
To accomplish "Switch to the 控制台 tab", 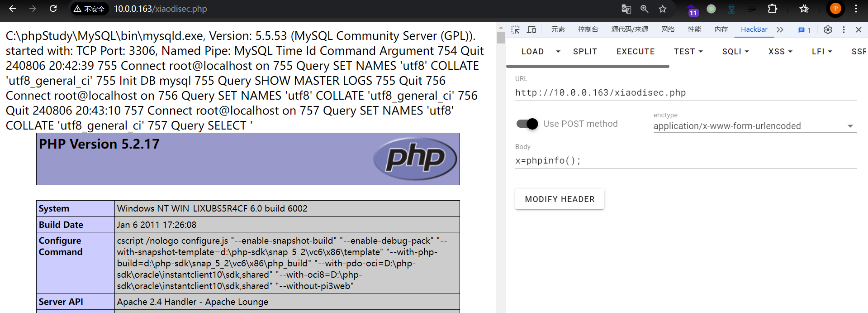I will (588, 29).
